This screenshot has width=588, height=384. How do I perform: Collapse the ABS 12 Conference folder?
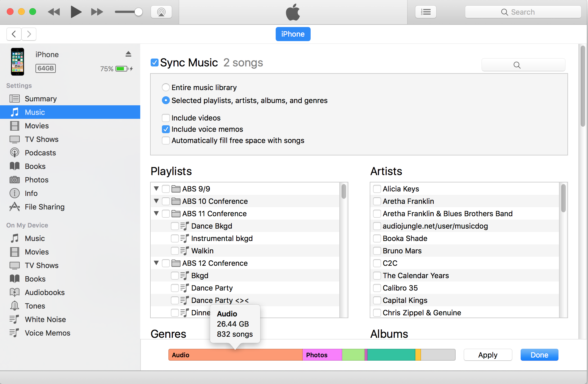click(156, 263)
